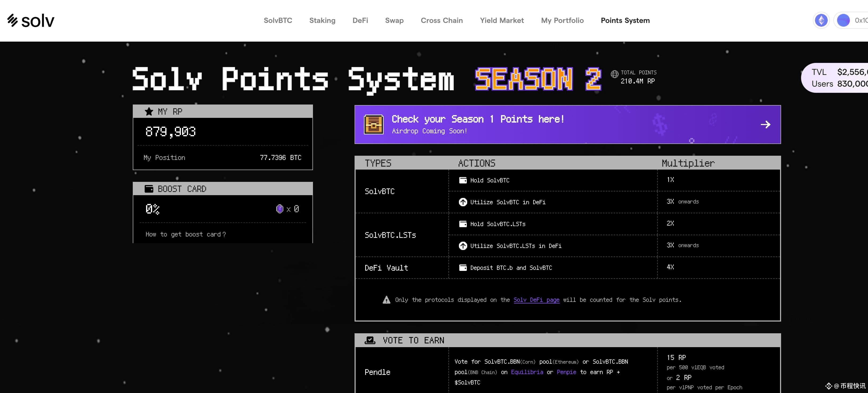Navigate to My Portfolio
This screenshot has height=393, width=868.
(562, 21)
